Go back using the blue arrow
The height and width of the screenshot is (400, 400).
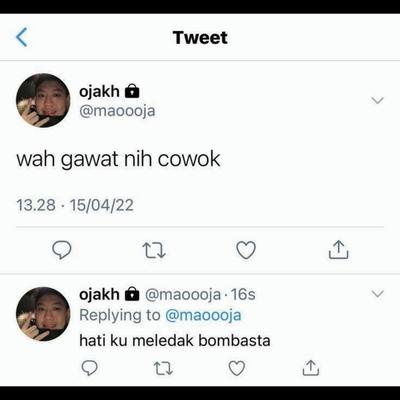(22, 37)
